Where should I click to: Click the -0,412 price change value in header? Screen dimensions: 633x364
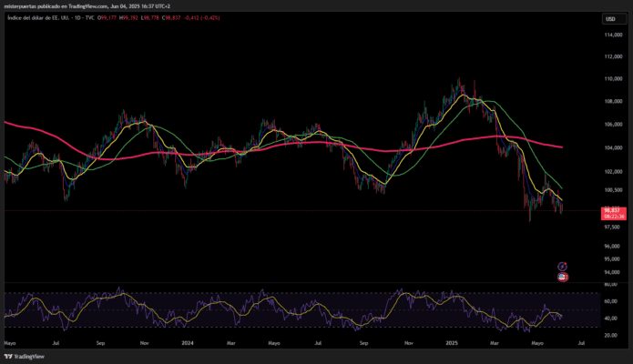pos(186,18)
